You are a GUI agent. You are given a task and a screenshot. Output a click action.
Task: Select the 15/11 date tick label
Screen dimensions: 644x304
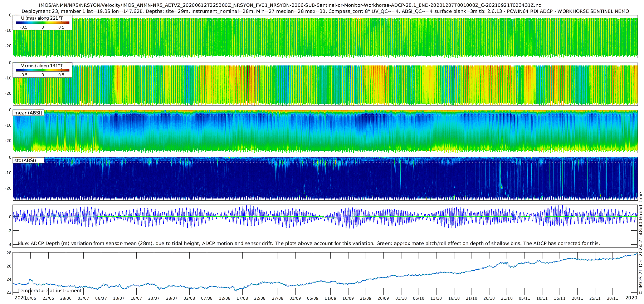tap(560, 298)
